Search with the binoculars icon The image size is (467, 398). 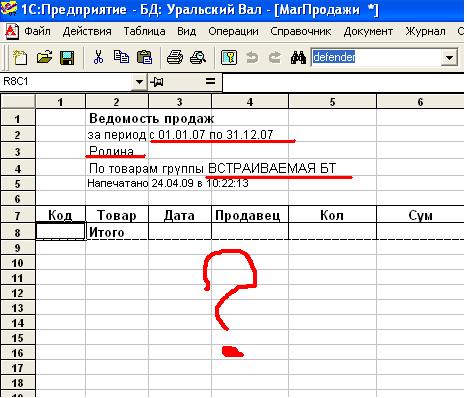[298, 57]
